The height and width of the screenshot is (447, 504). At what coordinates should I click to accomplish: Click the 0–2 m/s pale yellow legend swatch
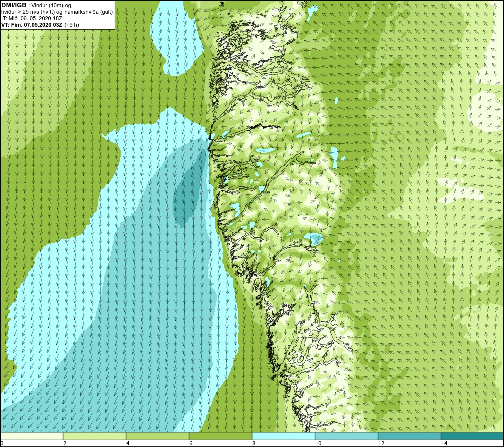pyautogui.click(x=31, y=436)
